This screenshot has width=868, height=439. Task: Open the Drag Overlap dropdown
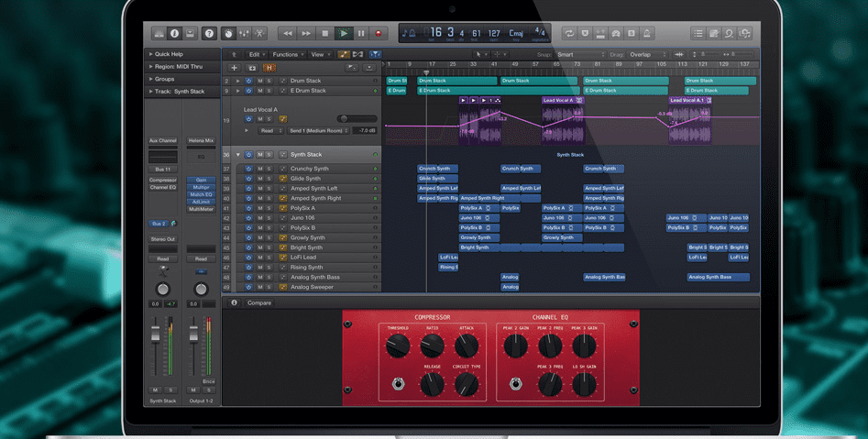[648, 55]
